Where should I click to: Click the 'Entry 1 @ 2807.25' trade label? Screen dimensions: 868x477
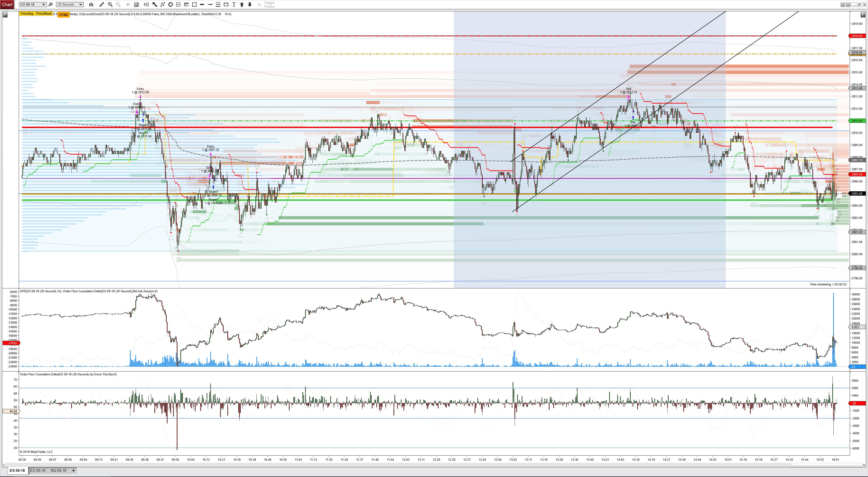[x=211, y=148]
